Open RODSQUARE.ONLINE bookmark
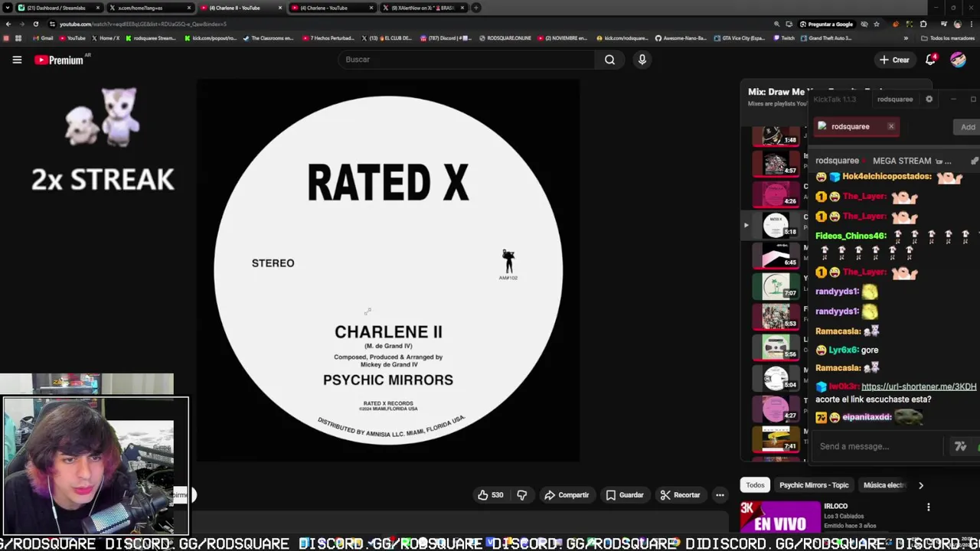 [505, 38]
